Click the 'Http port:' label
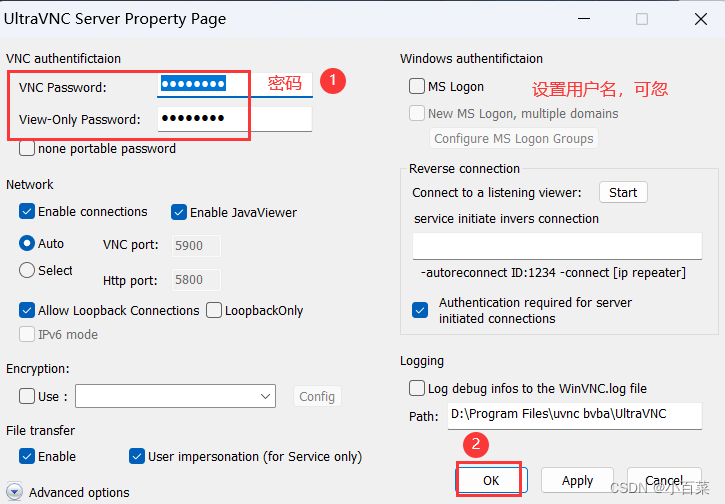725x504 pixels. [130, 280]
